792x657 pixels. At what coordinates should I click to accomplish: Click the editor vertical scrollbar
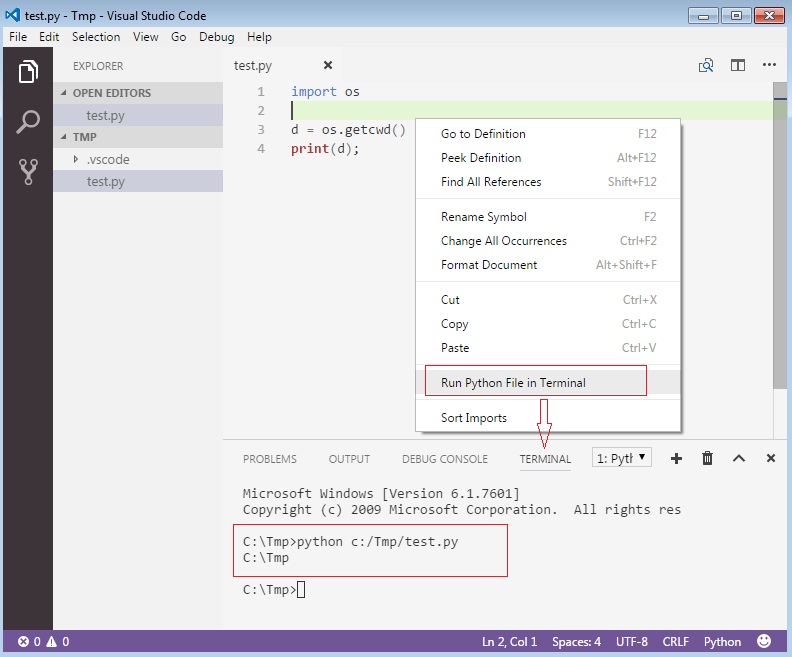(x=780, y=236)
